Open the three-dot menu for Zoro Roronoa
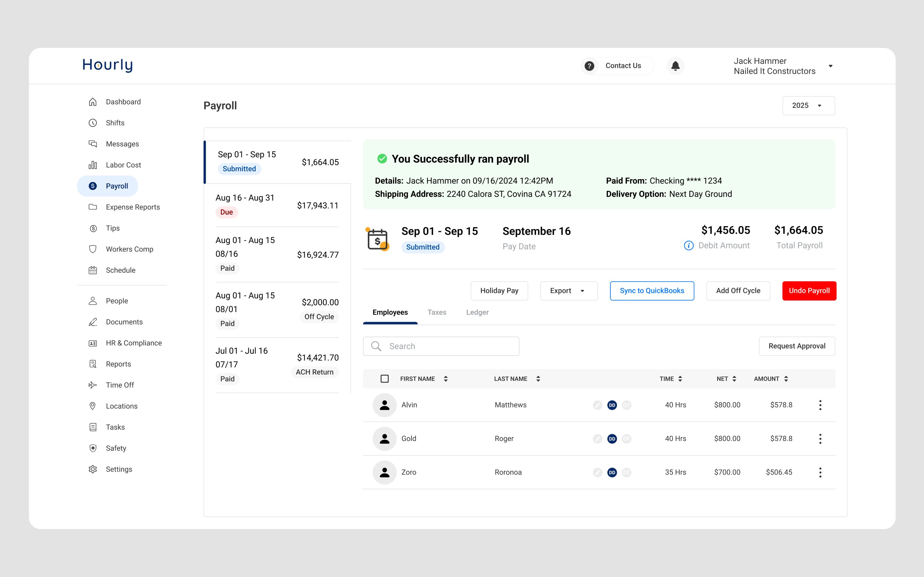924x577 pixels. tap(820, 472)
